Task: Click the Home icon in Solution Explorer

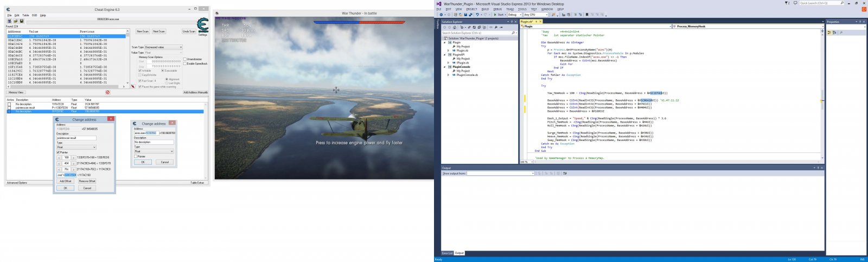Action: [455, 27]
